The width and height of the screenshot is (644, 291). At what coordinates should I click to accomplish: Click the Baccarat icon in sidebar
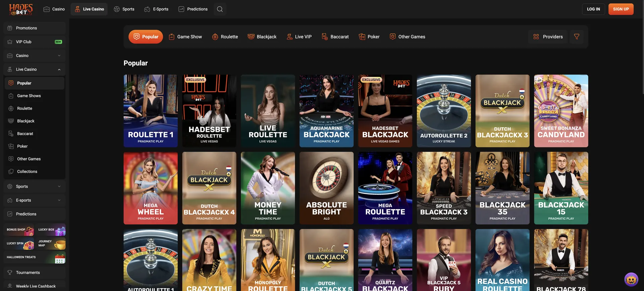click(x=11, y=134)
